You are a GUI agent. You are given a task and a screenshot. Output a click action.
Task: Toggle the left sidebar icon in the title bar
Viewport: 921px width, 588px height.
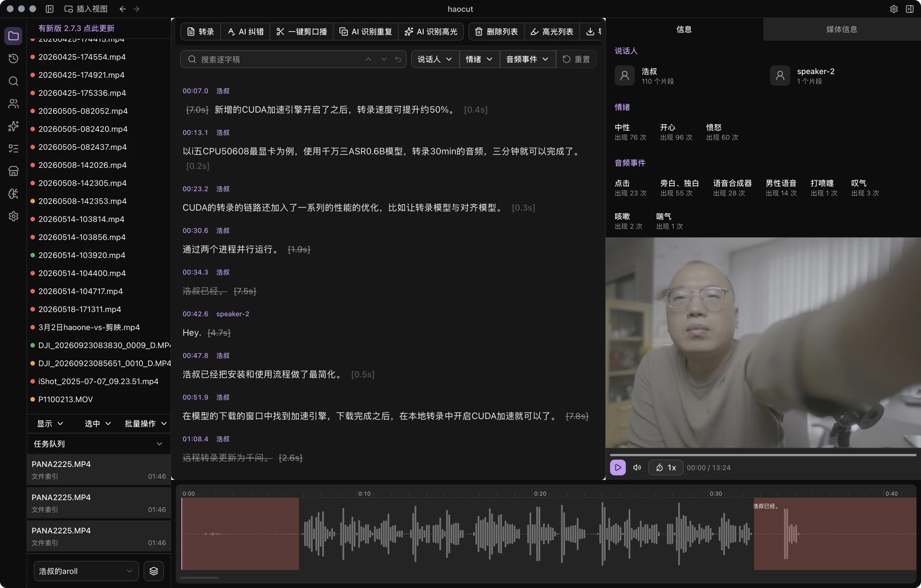50,9
